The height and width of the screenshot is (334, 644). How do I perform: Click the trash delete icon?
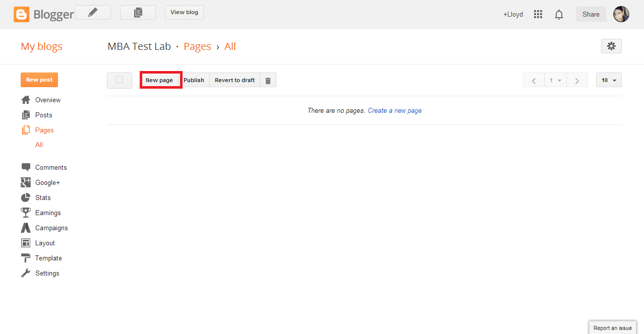coord(268,80)
